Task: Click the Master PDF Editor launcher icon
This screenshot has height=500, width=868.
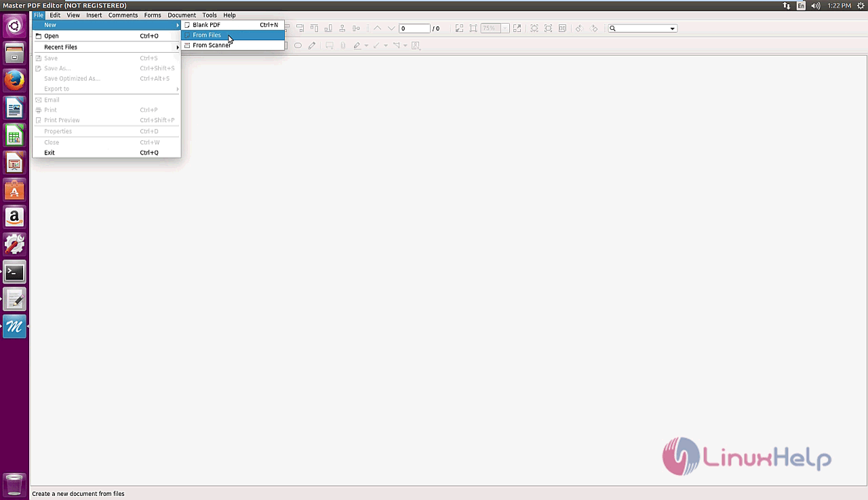Action: click(x=14, y=327)
